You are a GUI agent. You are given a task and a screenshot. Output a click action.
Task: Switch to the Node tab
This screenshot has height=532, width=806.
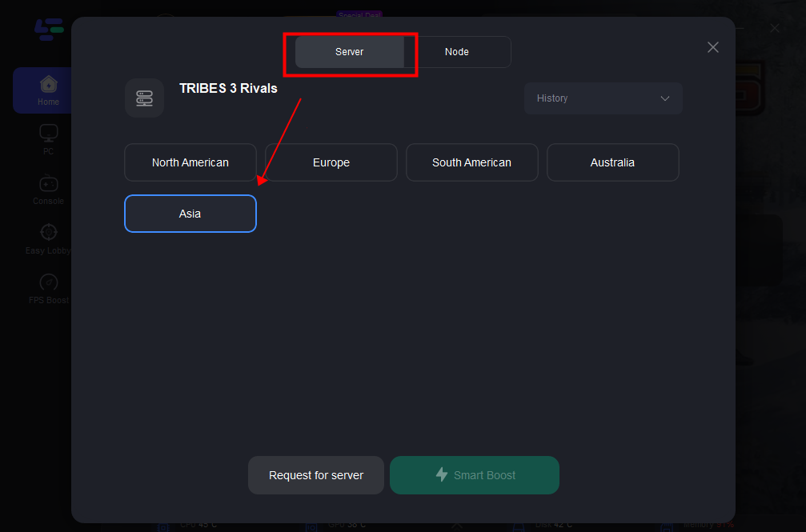click(x=456, y=51)
